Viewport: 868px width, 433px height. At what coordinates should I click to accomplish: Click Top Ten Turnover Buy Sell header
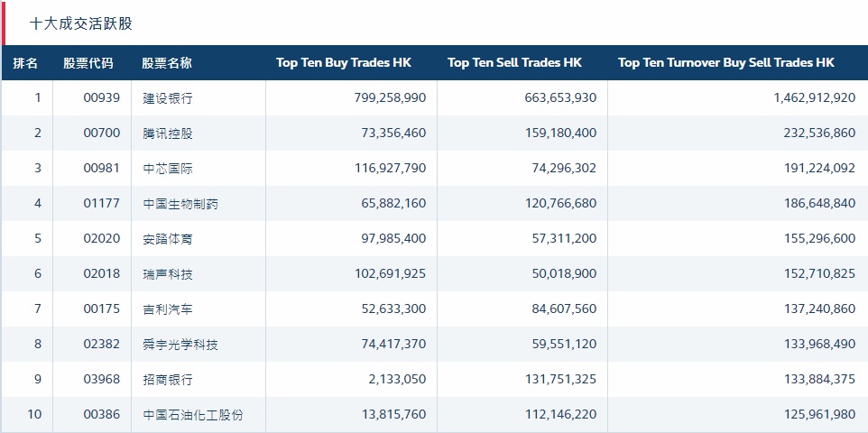726,63
